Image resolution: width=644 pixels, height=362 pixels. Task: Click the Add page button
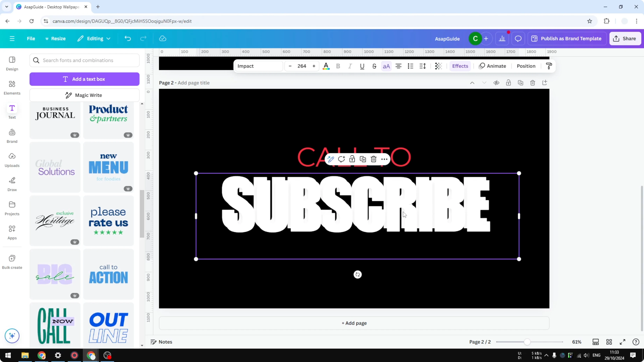pyautogui.click(x=354, y=323)
